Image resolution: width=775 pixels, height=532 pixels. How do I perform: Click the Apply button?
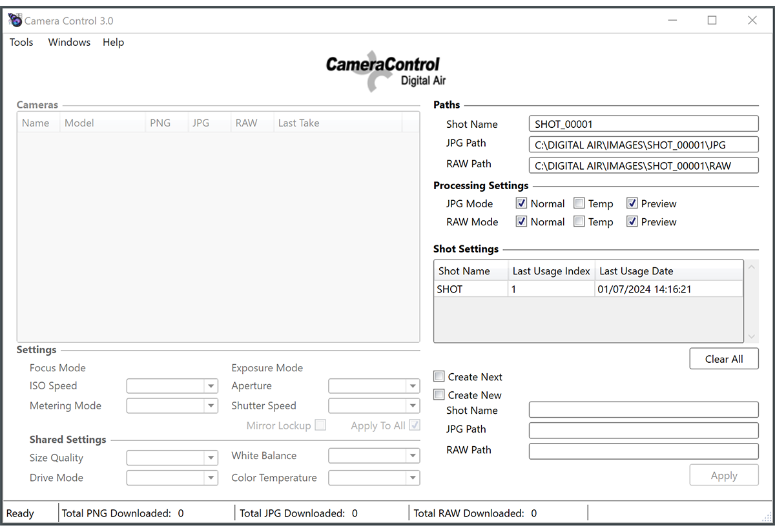tap(724, 475)
